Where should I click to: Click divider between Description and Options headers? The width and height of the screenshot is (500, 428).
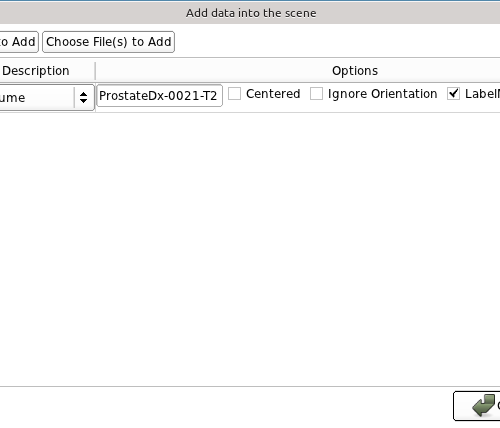[95, 71]
